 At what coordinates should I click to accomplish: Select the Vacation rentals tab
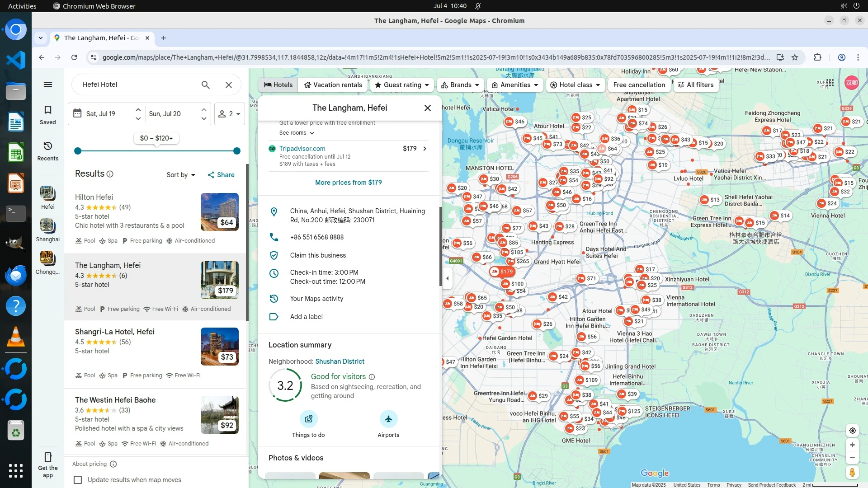pos(333,85)
